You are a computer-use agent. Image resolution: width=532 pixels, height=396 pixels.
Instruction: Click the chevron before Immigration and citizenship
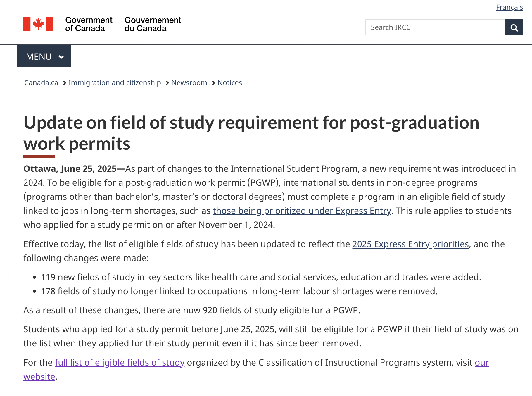point(64,83)
